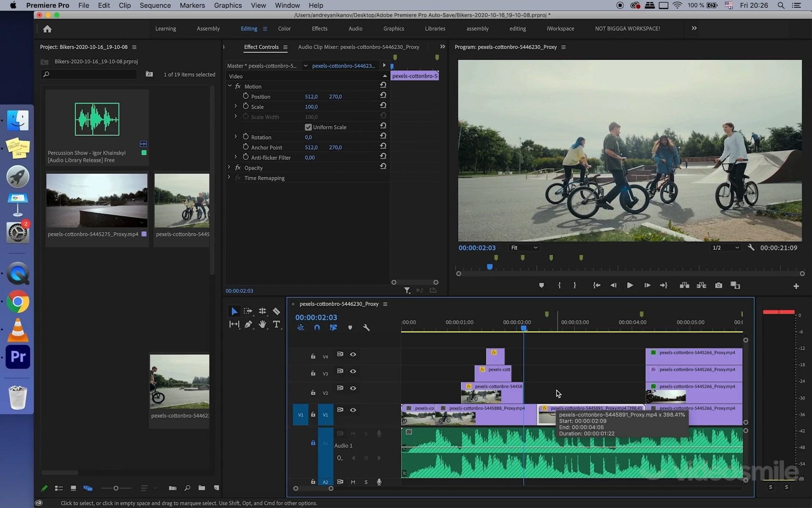This screenshot has height=508, width=812.
Task: Add marker in program monitor
Action: (x=541, y=285)
